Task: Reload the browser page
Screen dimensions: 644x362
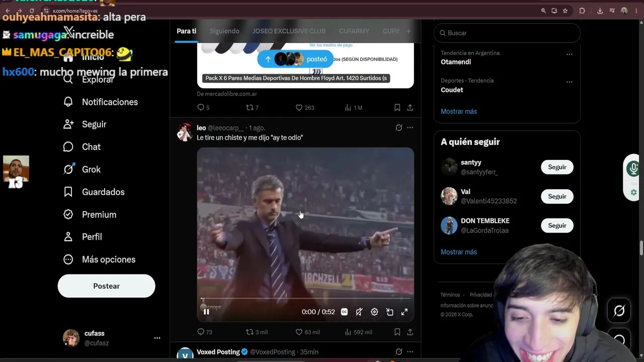Action: coord(32,11)
